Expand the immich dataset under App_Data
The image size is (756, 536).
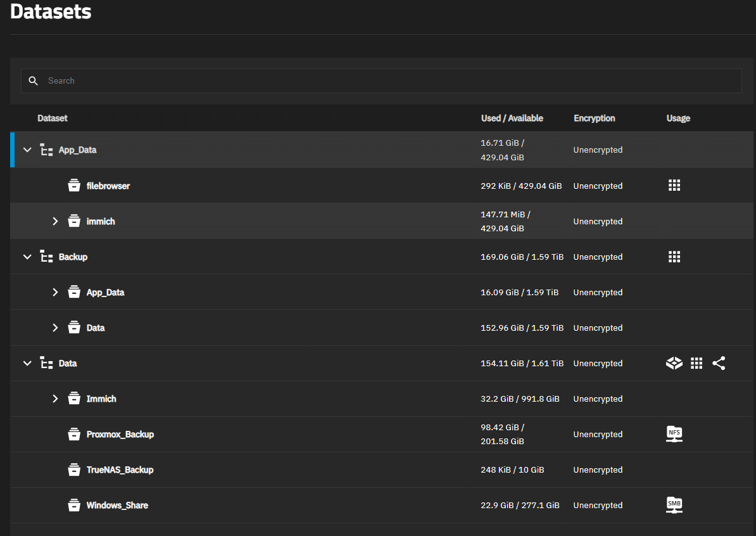click(55, 222)
